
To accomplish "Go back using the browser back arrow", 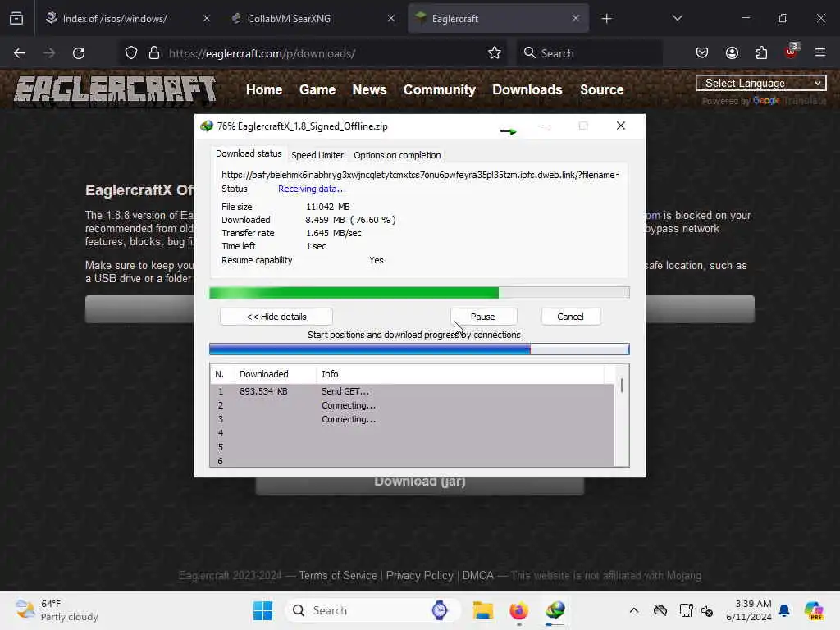I will 20,53.
